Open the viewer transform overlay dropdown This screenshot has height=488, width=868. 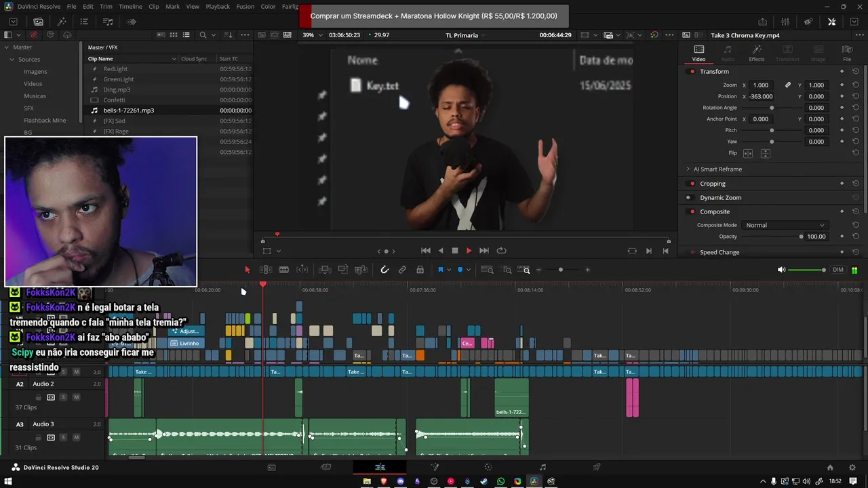(x=279, y=251)
